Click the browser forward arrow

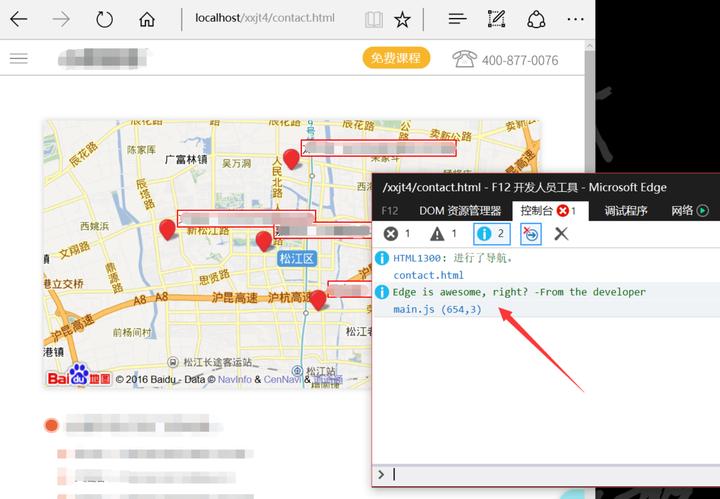pyautogui.click(x=61, y=19)
